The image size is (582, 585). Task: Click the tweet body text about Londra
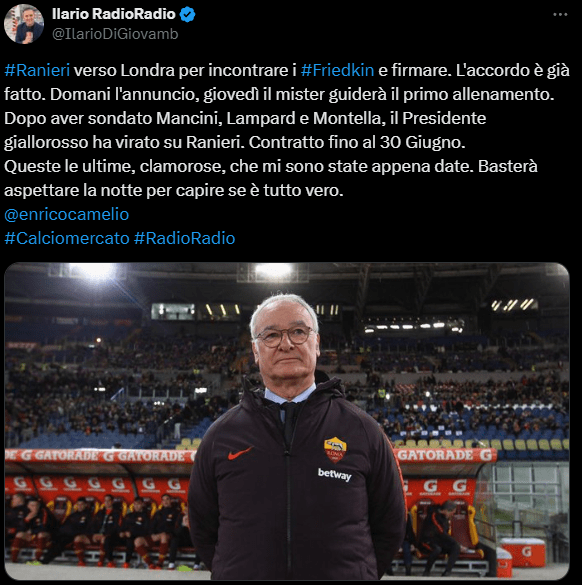(x=287, y=130)
